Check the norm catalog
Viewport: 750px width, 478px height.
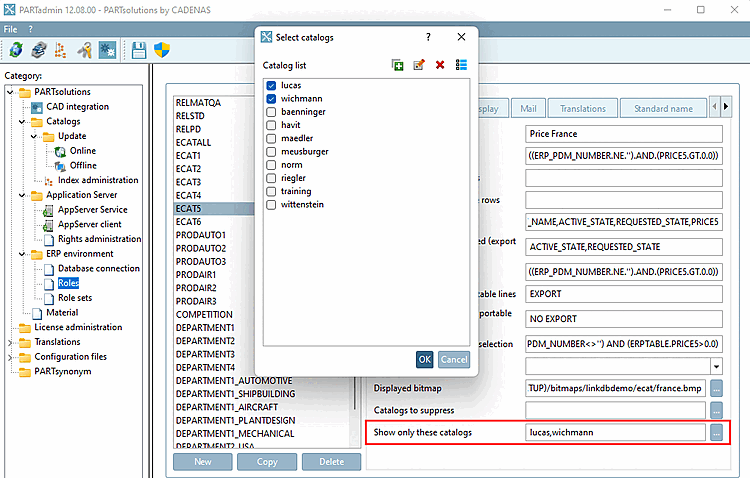coord(271,165)
